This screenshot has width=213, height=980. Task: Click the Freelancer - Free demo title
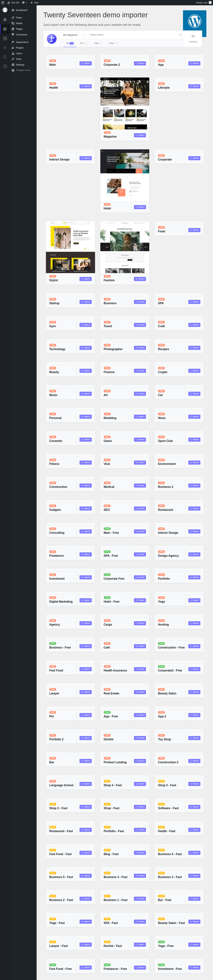pyautogui.click(x=115, y=969)
